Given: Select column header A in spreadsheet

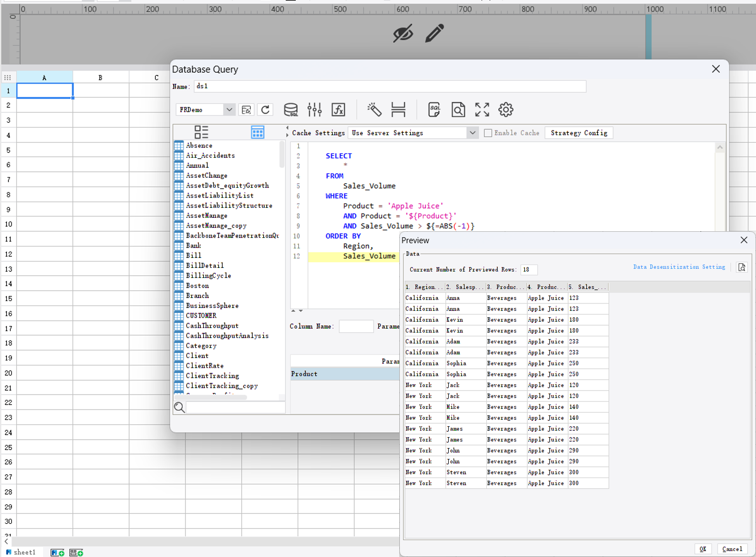Looking at the screenshot, I should click(45, 77).
